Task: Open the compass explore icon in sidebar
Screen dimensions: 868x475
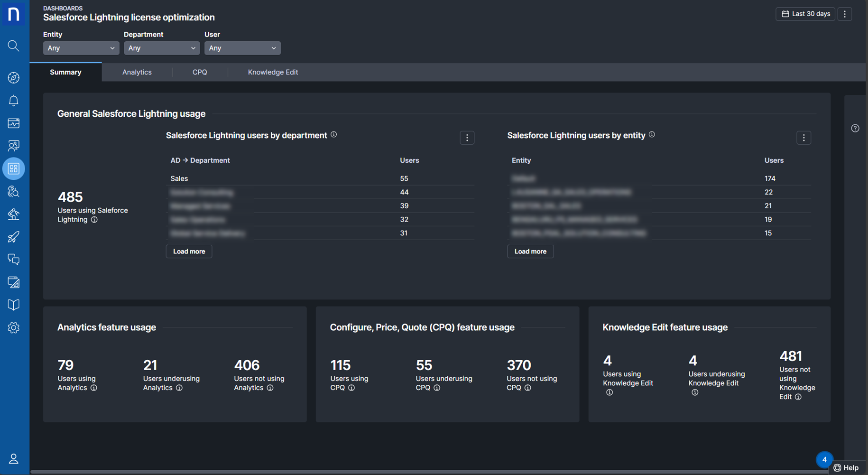Action: click(x=14, y=78)
